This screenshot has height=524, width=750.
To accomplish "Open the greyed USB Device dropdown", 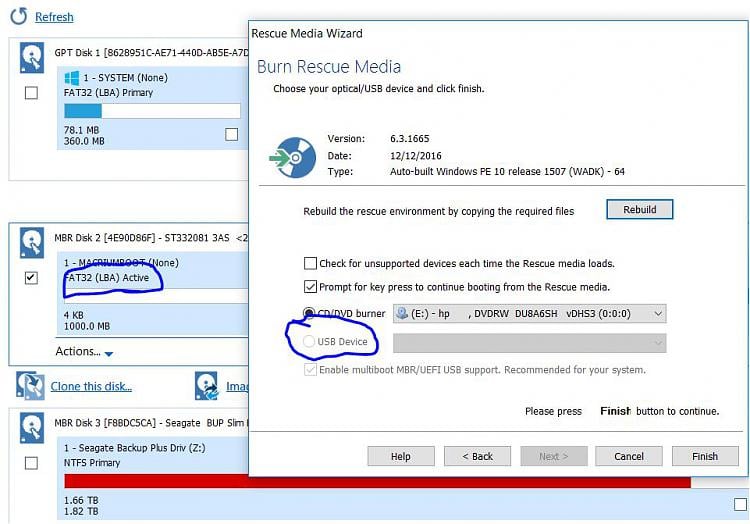I will click(x=529, y=343).
